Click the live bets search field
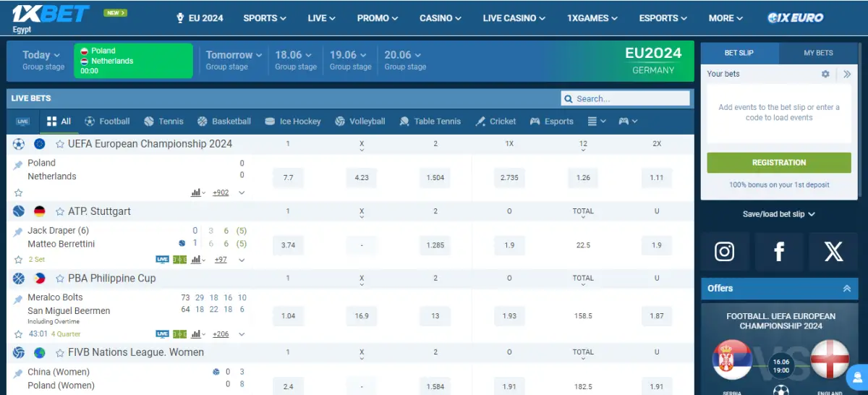868x395 pixels. [629, 98]
